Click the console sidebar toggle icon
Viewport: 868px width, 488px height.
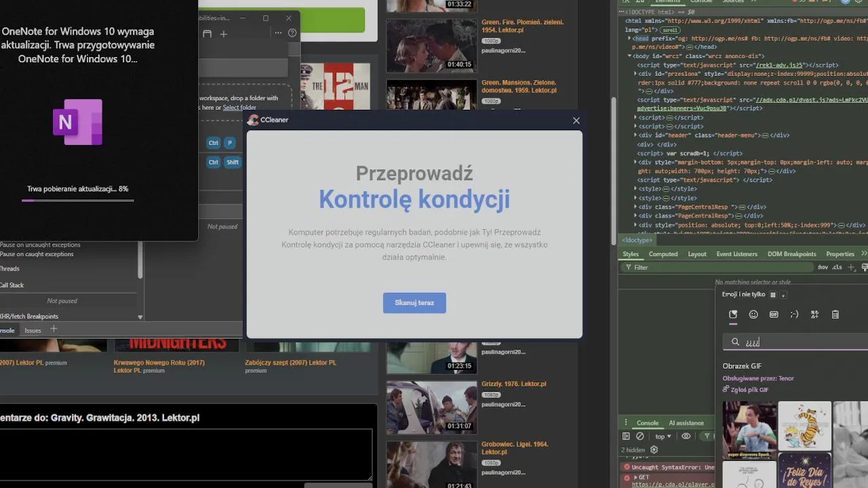[x=626, y=436]
